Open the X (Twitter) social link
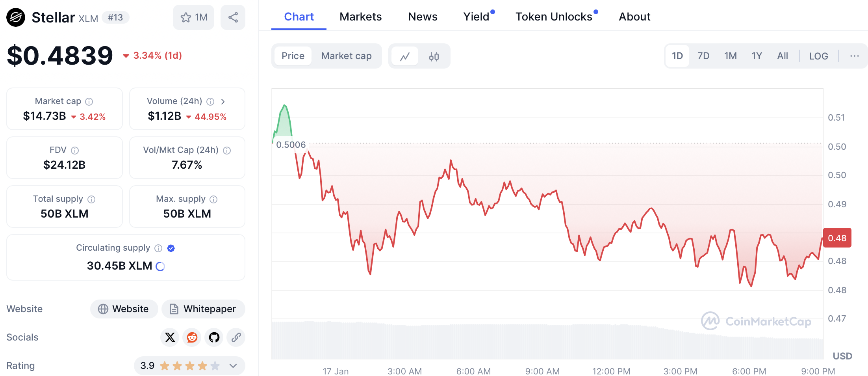This screenshot has height=376, width=868. coord(170,337)
